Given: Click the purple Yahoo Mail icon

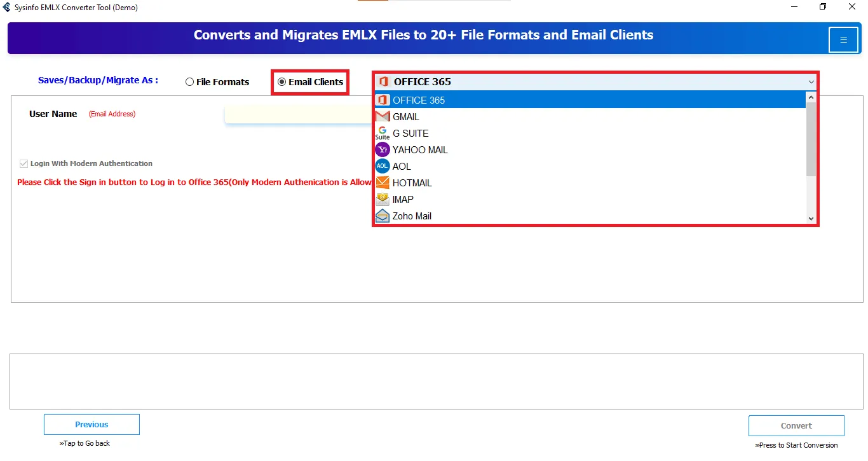Looking at the screenshot, I should pyautogui.click(x=383, y=150).
